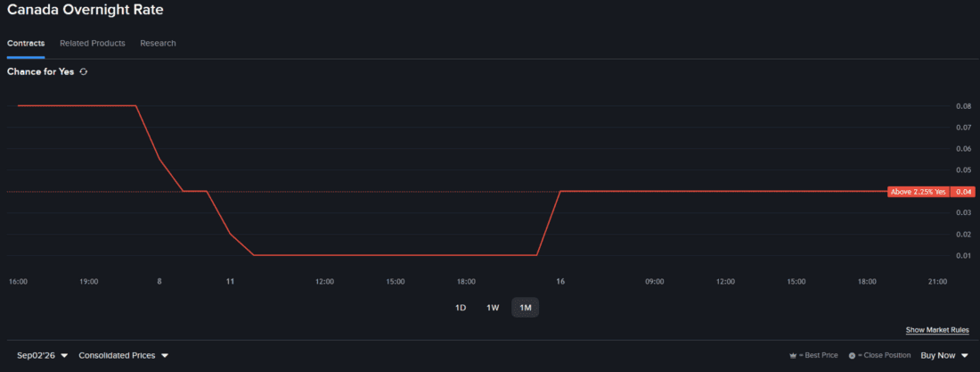Click the 0.04 current value tag
Screen dimensions: 980x372
962,192
